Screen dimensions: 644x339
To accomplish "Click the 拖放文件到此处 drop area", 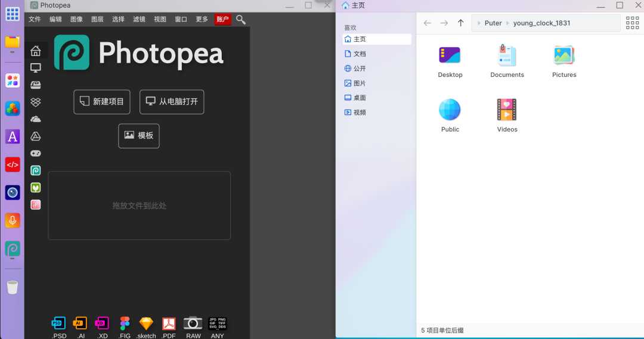I will click(139, 206).
